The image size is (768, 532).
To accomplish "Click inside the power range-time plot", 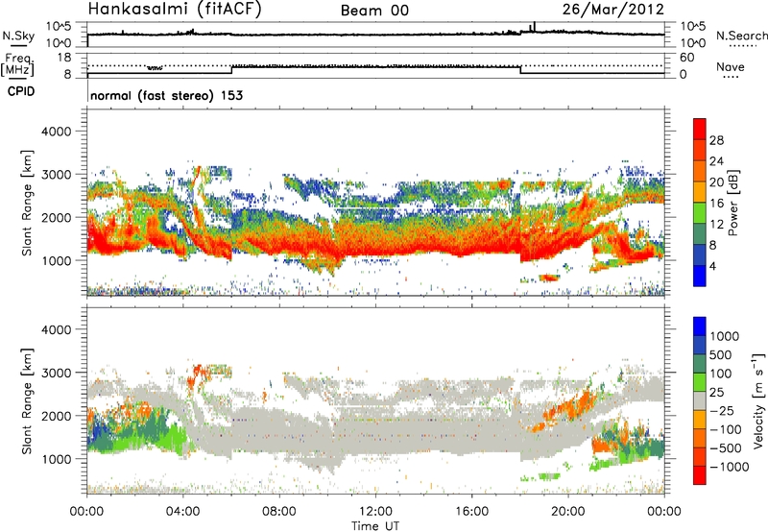I will 375,203.
